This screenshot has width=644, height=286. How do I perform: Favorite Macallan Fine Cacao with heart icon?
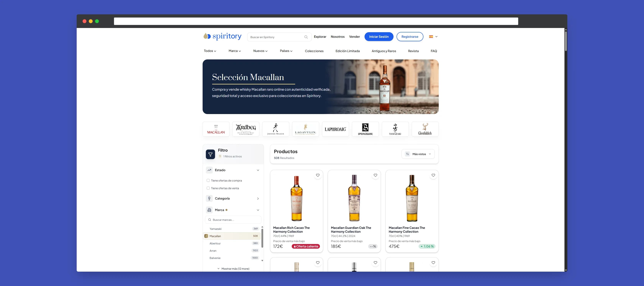[433, 175]
